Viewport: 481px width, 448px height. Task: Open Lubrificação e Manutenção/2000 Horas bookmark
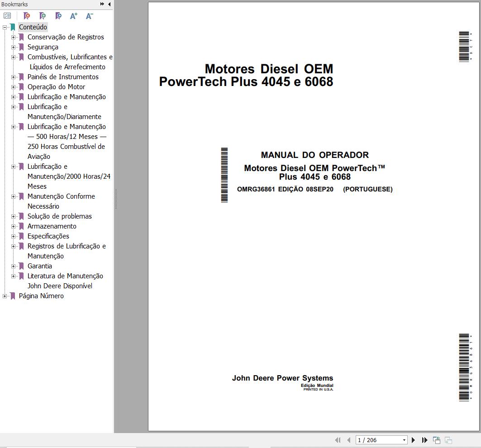point(69,176)
